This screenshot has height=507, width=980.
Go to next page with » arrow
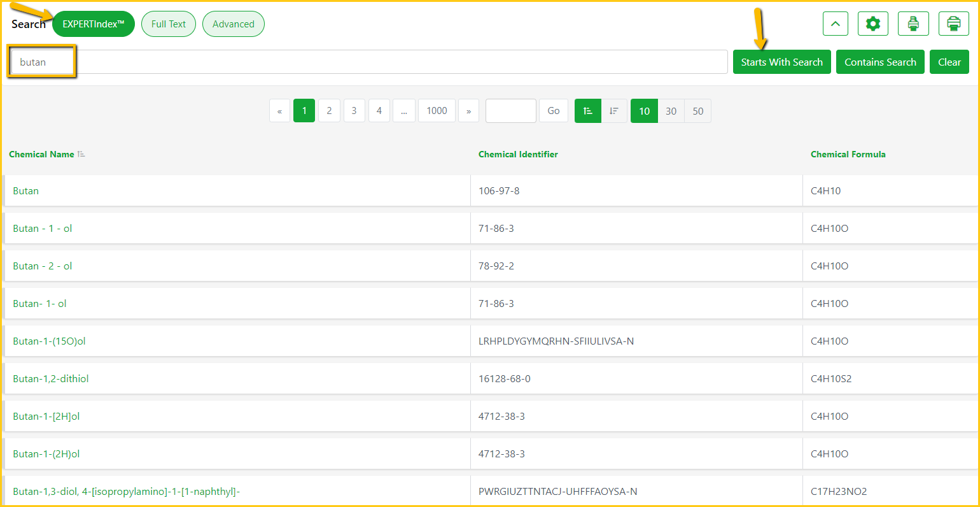pos(468,111)
